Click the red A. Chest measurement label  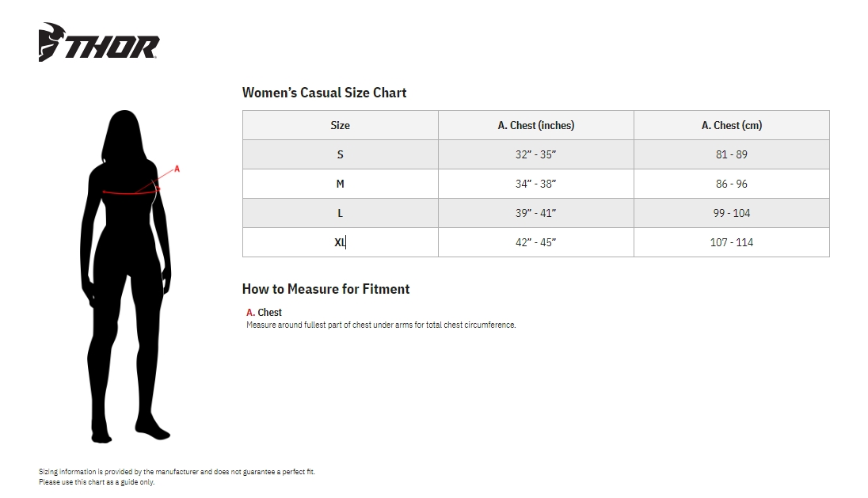264,313
